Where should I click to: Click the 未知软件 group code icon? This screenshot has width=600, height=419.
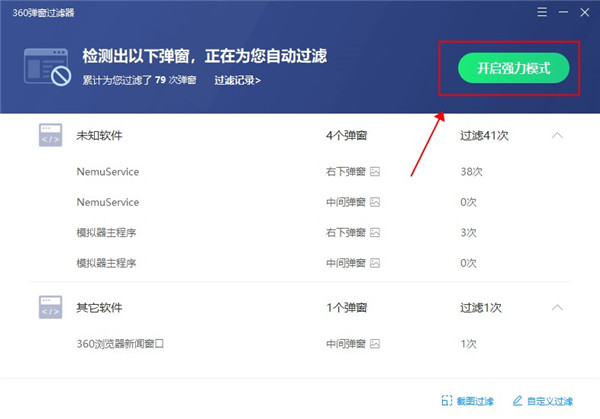50,135
